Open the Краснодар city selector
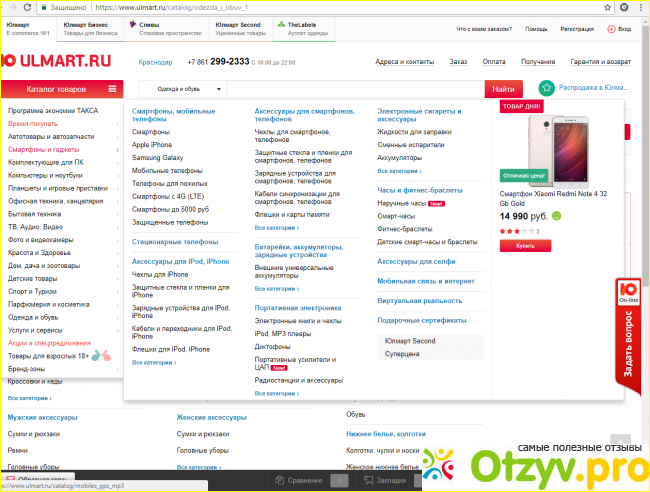This screenshot has height=492, width=650. click(155, 62)
